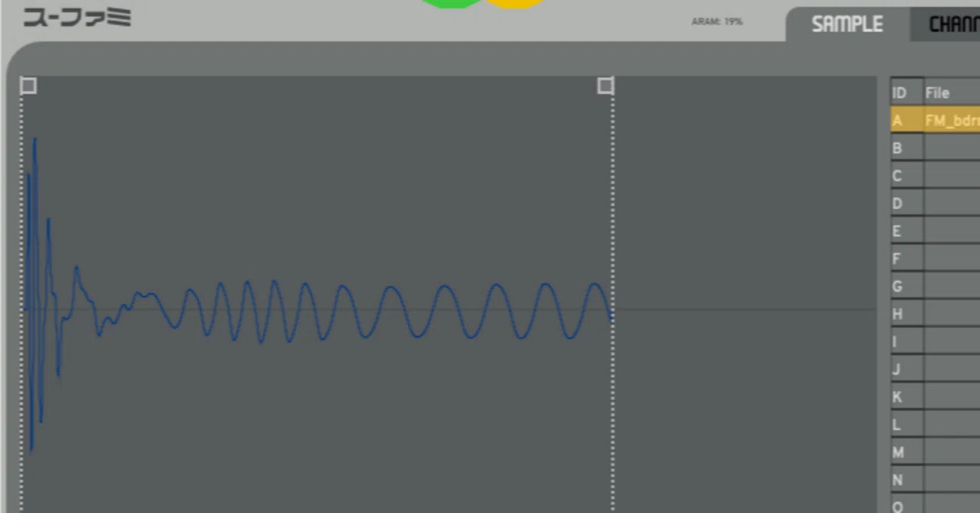Select sample row A with FM_bdr file

[x=935, y=120]
